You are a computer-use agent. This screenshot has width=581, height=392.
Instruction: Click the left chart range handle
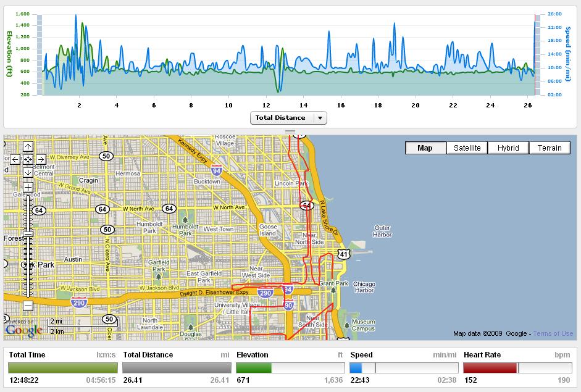[40, 54]
